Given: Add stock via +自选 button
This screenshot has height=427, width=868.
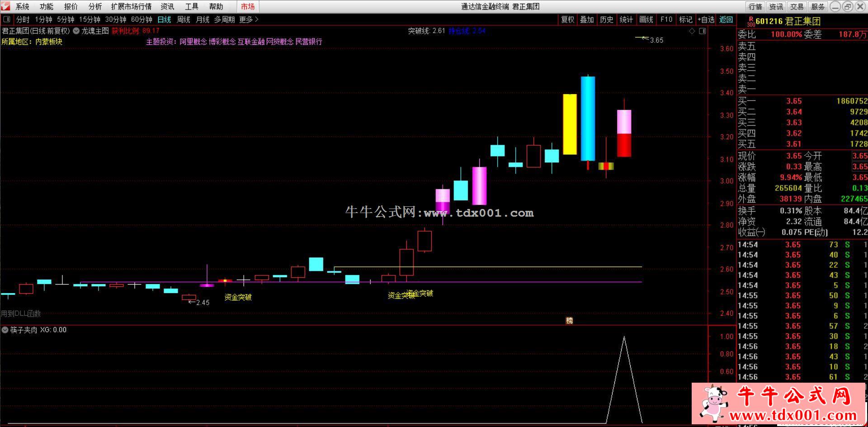Looking at the screenshot, I should click(x=706, y=19).
